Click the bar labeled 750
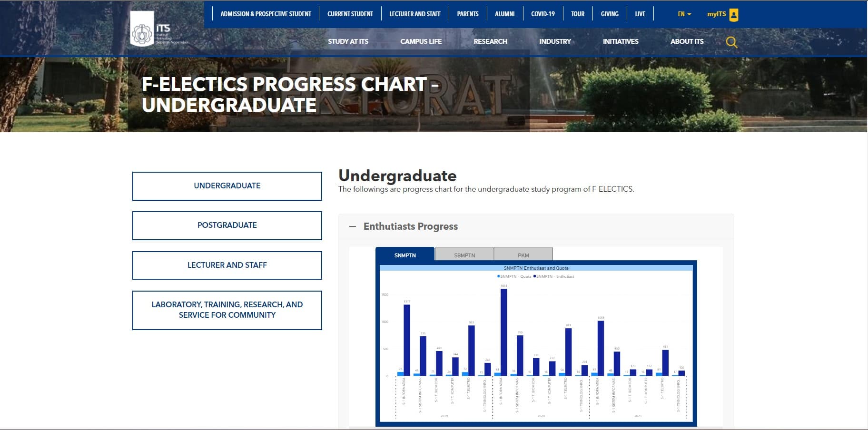The image size is (868, 430). tap(520, 355)
